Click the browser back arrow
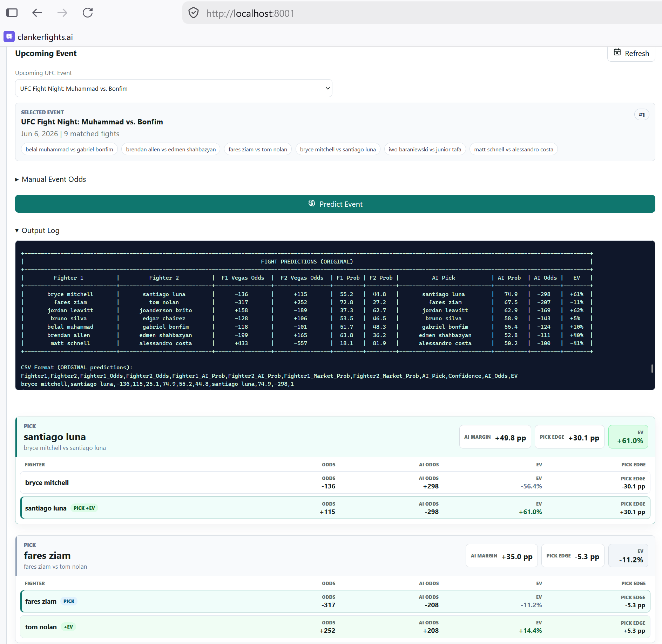Screen dimensions: 662x644 coord(37,13)
